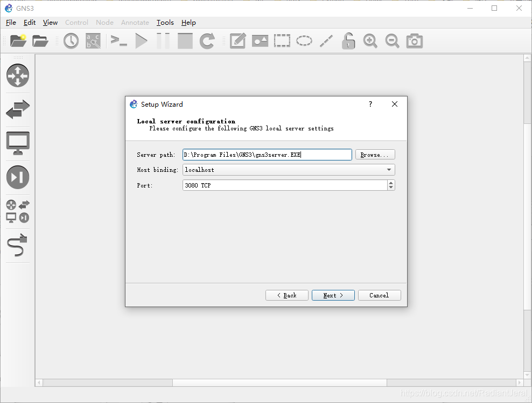
Task: Start all devices with play icon
Action: (141, 41)
